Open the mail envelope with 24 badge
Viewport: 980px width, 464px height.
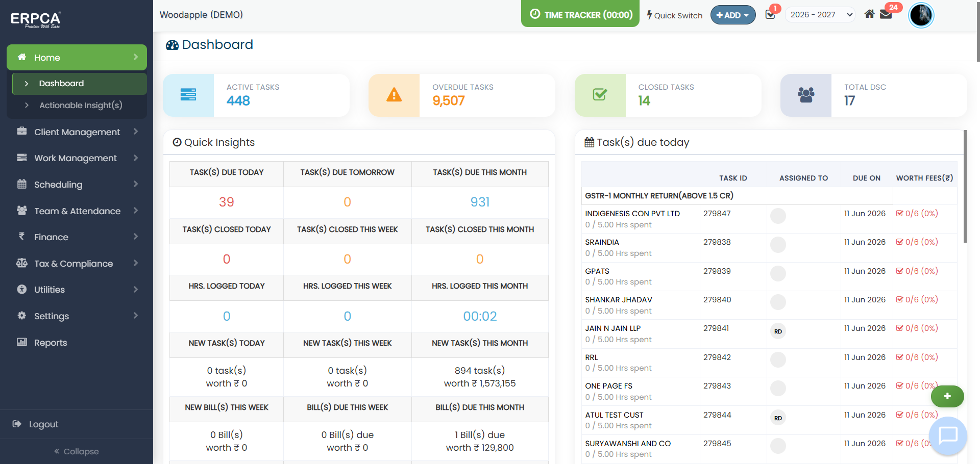[886, 14]
